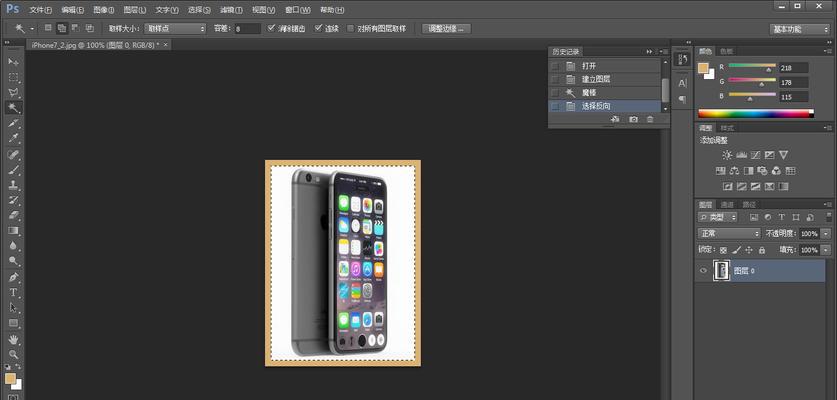
Task: Uncheck the 消除锯齿 anti-alias checkbox
Action: click(x=271, y=28)
